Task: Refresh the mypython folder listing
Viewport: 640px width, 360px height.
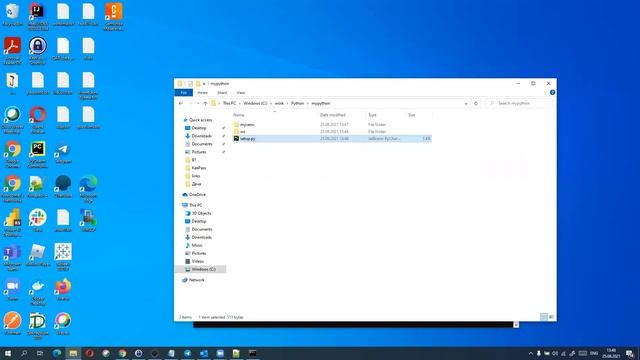Action: (476, 103)
